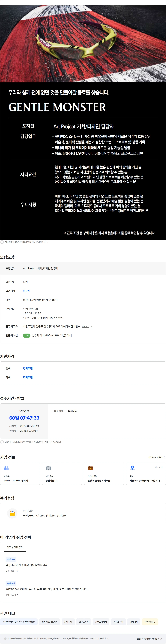166x644 pixels.
Task: Click the address 서울 마포구 어울마당로5길 41
Action: [146, 480]
